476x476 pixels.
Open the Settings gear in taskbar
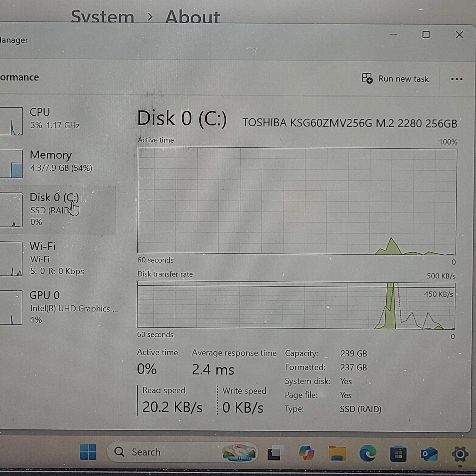click(x=460, y=454)
